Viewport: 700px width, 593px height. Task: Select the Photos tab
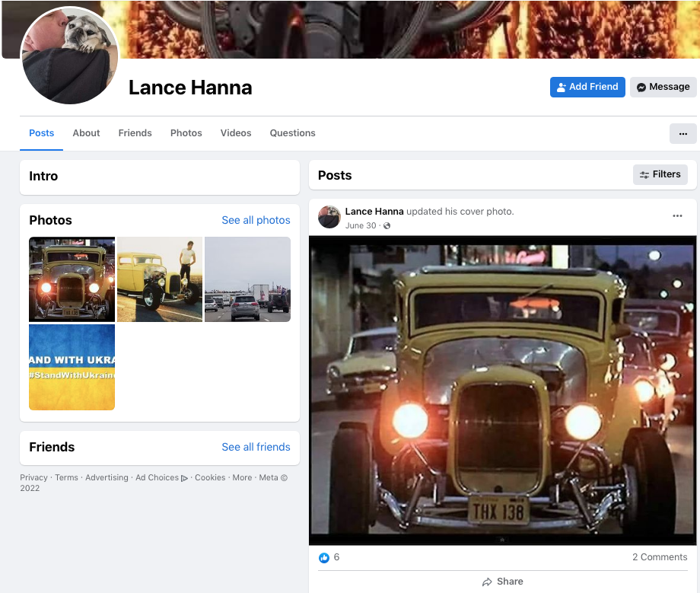pos(186,133)
